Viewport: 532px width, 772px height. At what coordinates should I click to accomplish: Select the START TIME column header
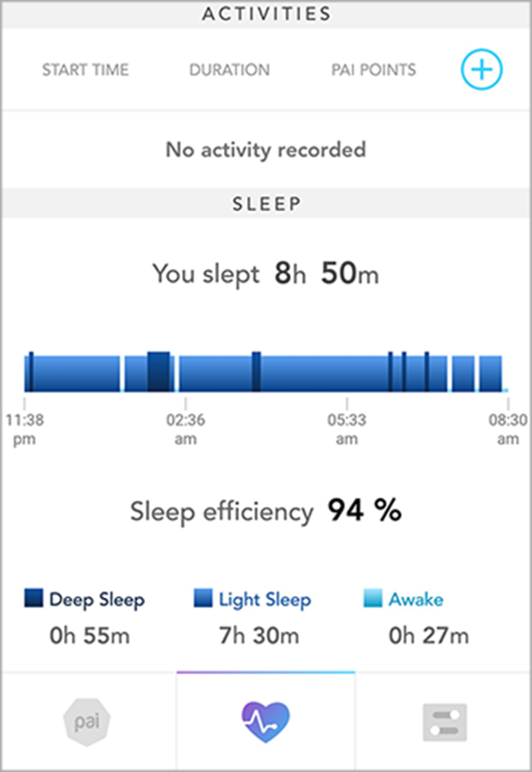pyautogui.click(x=85, y=70)
